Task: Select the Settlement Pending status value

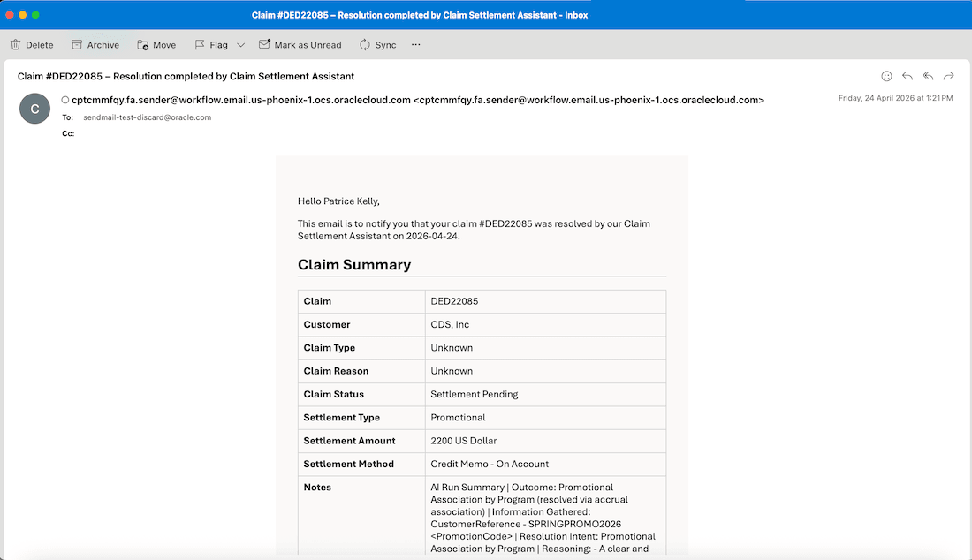Action: (475, 394)
